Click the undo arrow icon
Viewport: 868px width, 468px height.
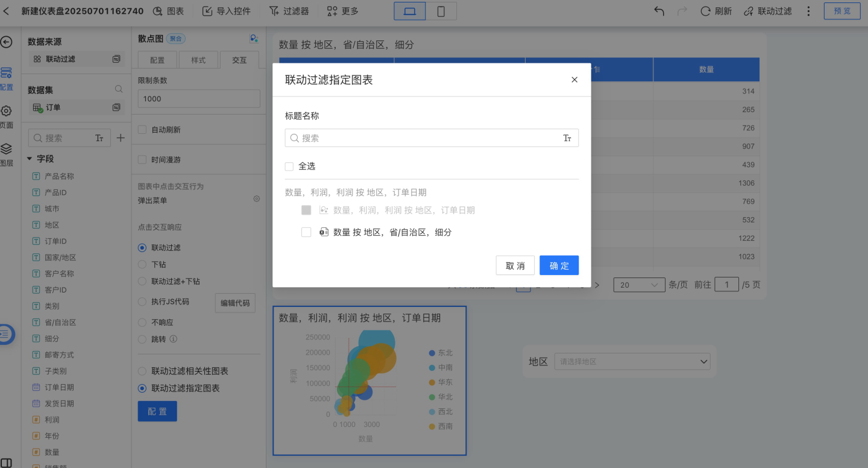click(x=659, y=11)
